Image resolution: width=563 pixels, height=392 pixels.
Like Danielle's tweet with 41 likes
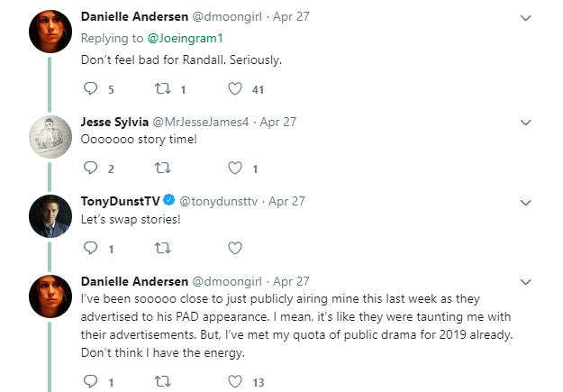(235, 88)
